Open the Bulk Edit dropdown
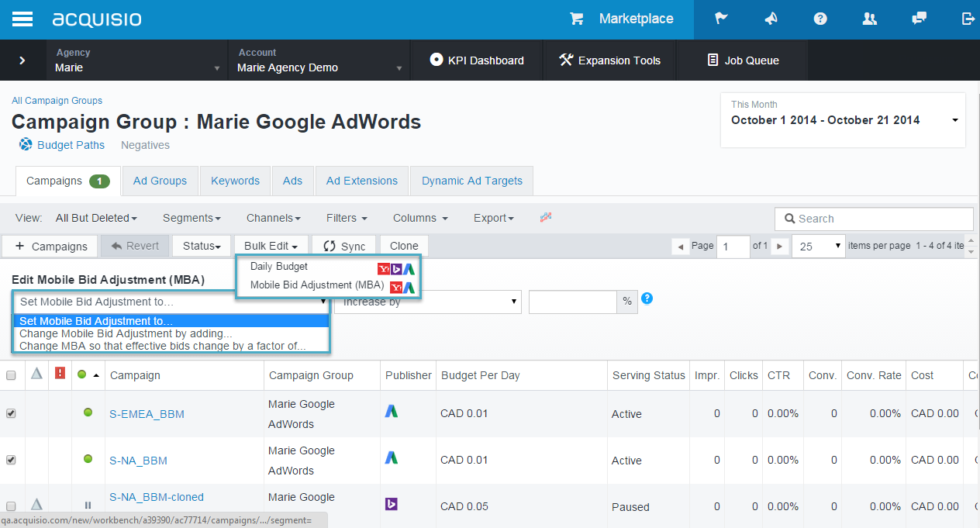980x528 pixels. point(271,246)
